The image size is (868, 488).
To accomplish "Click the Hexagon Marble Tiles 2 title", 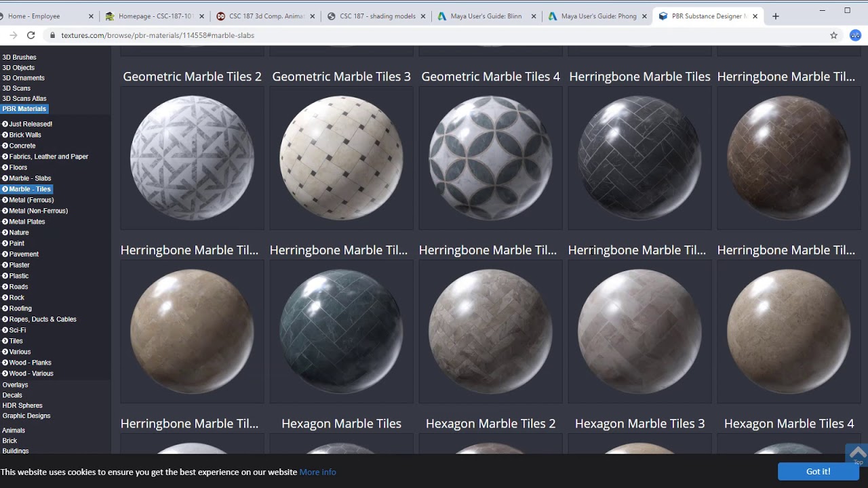I will pos(490,424).
